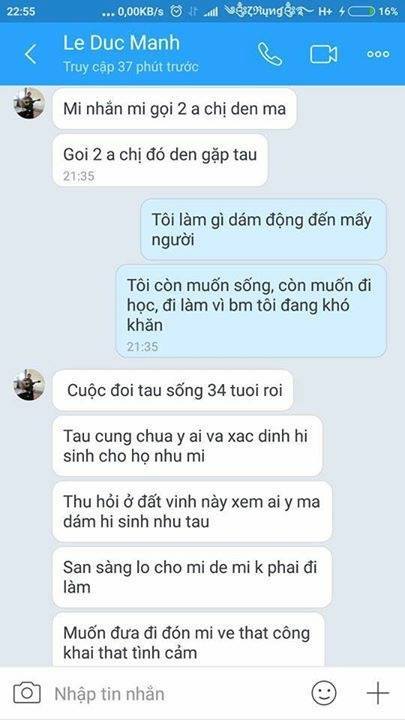Viewport: 405px width, 720px height.
Task: Tap the blue message starting 'Tôi còn muốn sống'
Action: coord(251,311)
